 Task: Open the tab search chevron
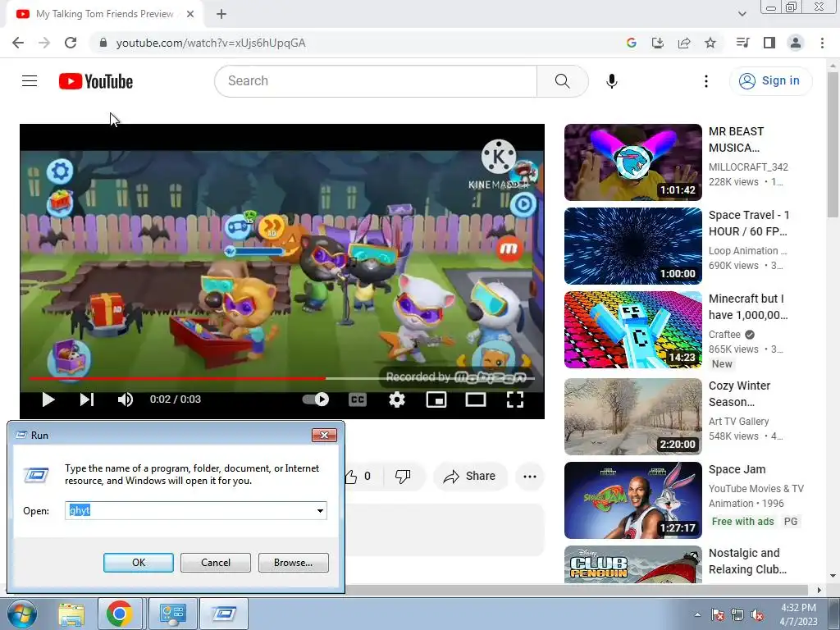742,14
